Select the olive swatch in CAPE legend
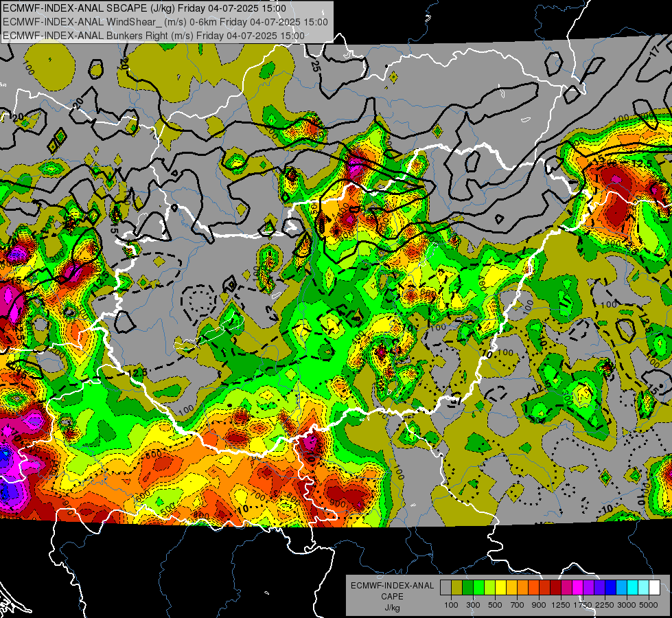Image resolution: width=672 pixels, height=618 pixels. 456,587
